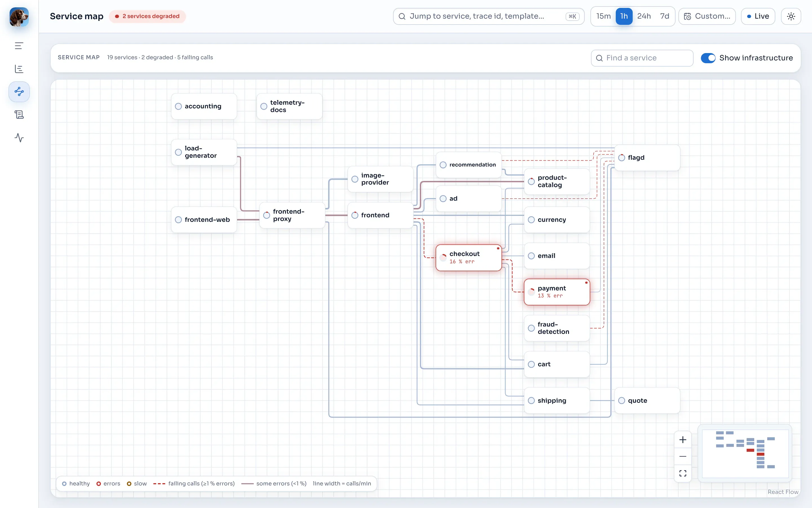Image resolution: width=812 pixels, height=508 pixels.
Task: Click the dog avatar logo
Action: point(19,17)
